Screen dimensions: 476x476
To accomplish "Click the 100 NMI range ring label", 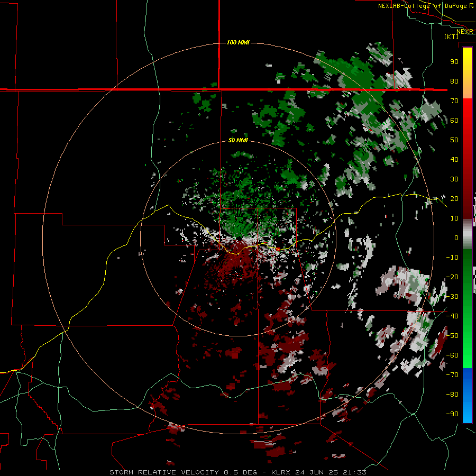I will click(x=238, y=42).
